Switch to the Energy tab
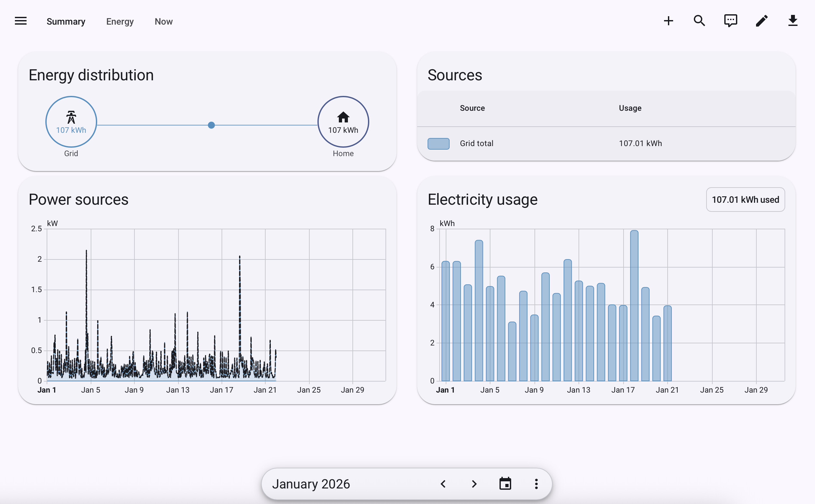 (120, 22)
